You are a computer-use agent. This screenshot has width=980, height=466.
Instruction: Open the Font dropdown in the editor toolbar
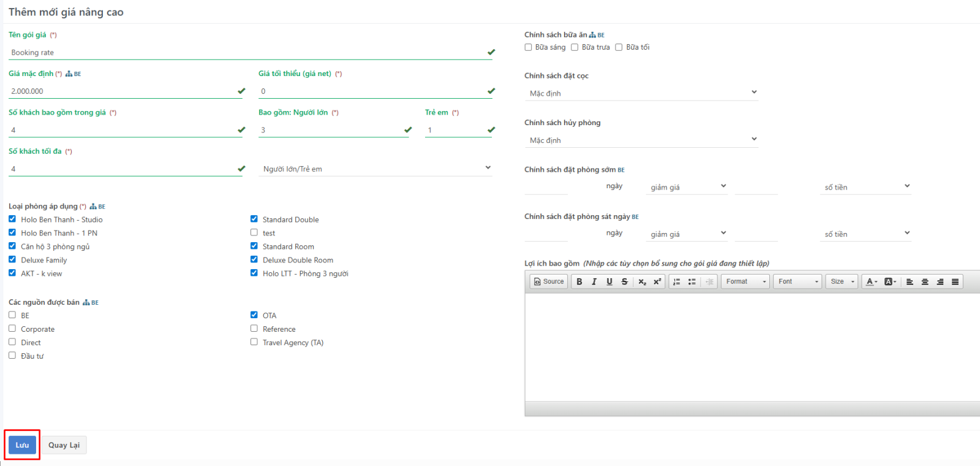797,281
